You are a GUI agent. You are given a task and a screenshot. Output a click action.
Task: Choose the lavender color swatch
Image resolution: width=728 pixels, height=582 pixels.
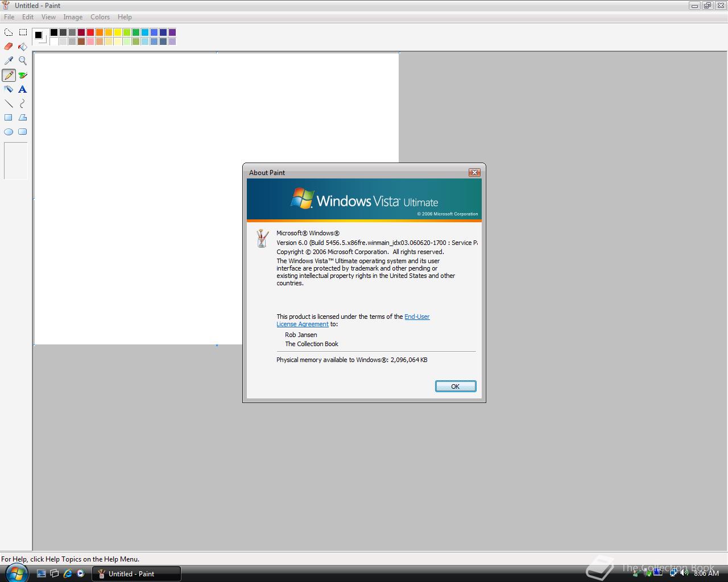click(172, 41)
